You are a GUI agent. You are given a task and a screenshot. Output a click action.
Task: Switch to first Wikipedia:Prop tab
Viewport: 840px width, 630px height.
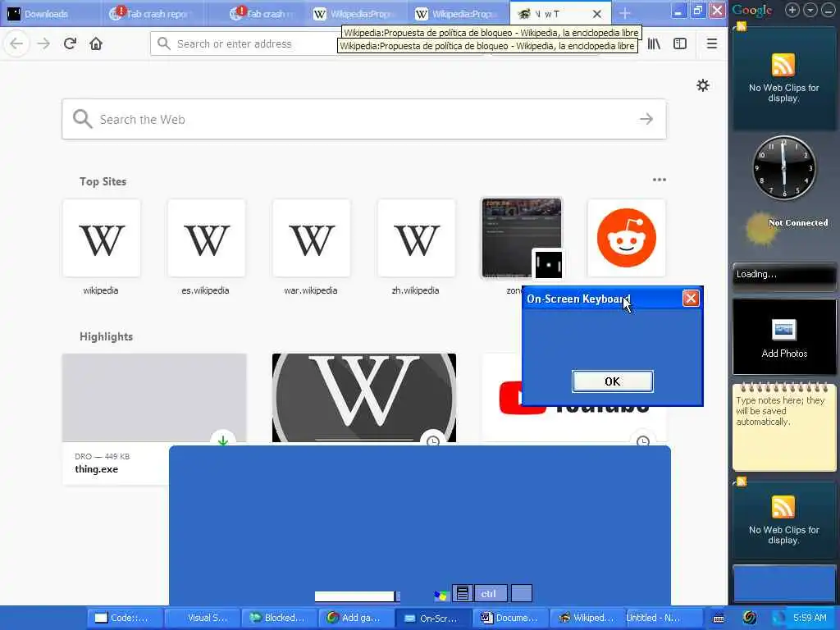coord(356,14)
